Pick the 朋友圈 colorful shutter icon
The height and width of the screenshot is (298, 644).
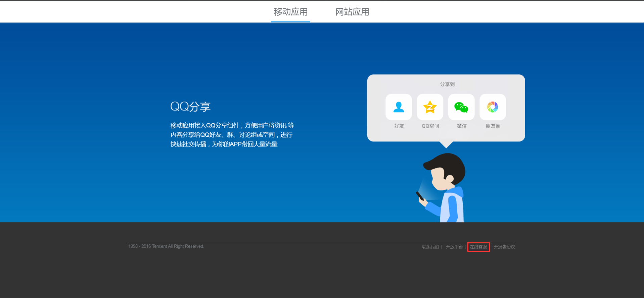click(x=493, y=107)
